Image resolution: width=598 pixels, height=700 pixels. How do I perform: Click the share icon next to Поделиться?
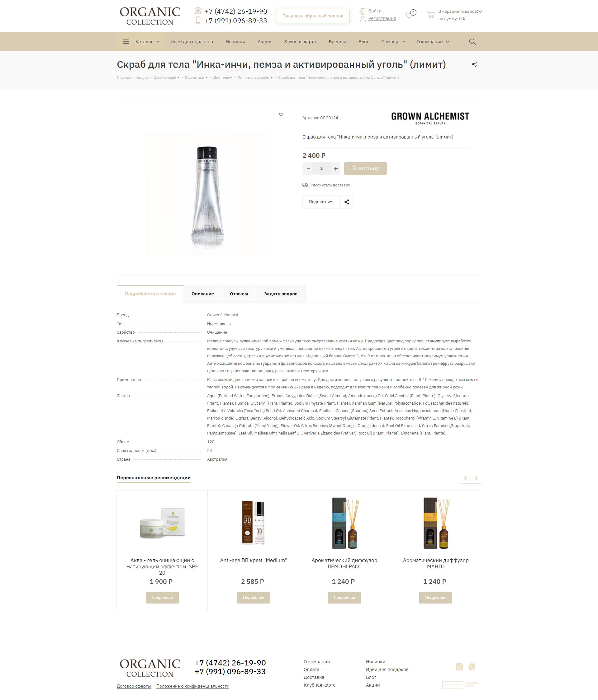(346, 202)
